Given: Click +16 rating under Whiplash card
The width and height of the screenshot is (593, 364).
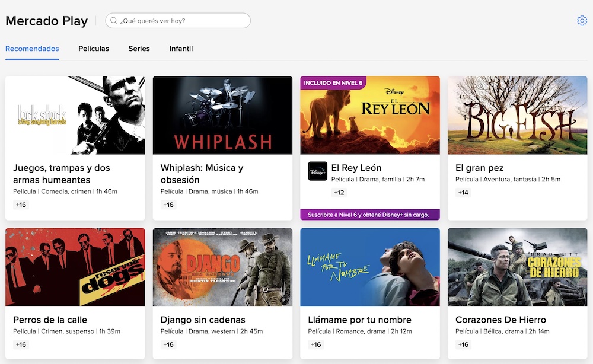Looking at the screenshot, I should tap(168, 205).
